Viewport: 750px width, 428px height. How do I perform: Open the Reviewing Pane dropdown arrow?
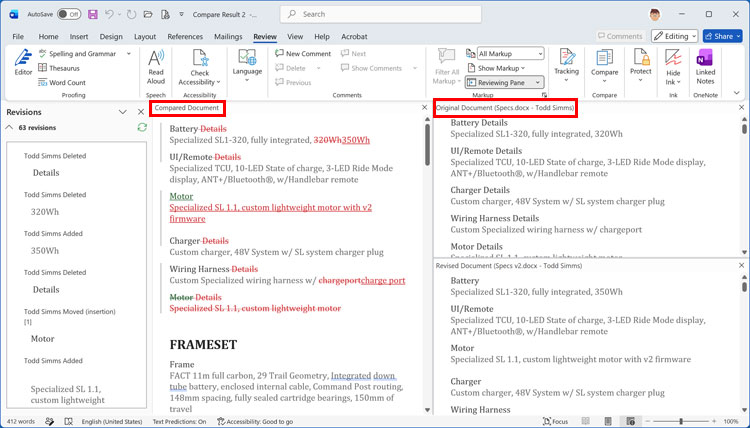[537, 83]
